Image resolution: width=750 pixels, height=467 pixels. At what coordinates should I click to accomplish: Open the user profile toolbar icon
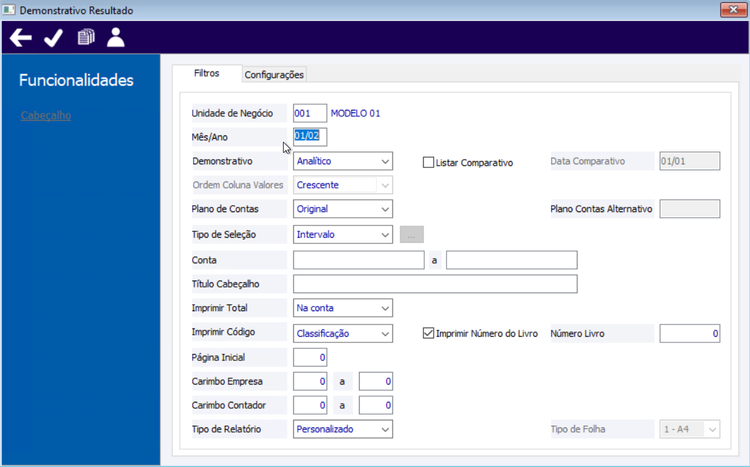tap(115, 37)
